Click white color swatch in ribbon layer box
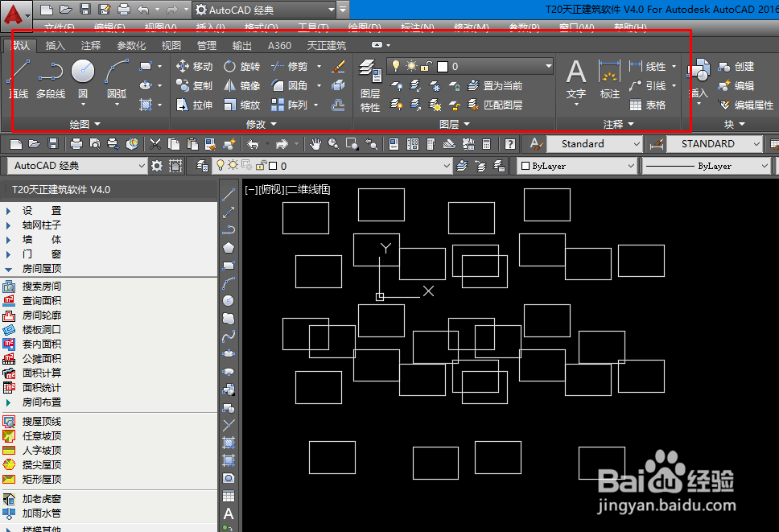 coord(443,66)
